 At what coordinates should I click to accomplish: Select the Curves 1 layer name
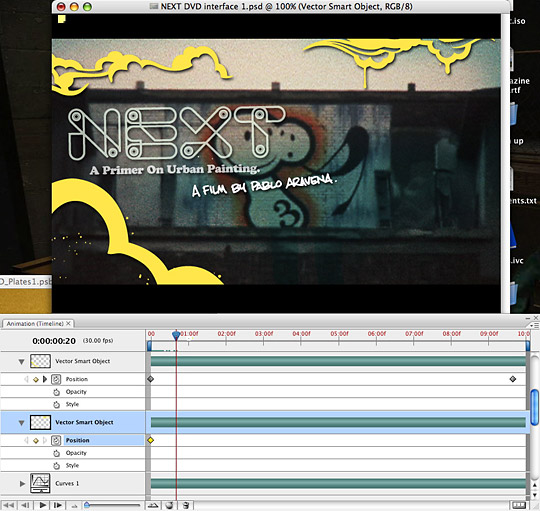tap(67, 483)
